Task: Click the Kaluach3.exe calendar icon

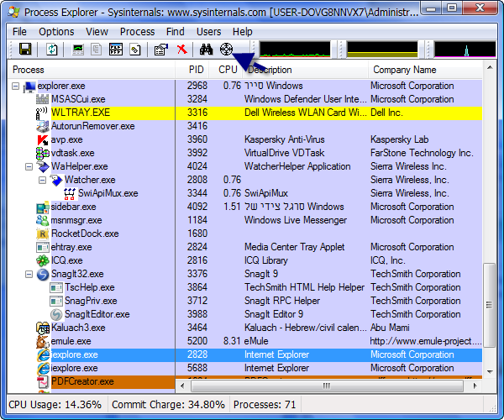Action: [43, 328]
